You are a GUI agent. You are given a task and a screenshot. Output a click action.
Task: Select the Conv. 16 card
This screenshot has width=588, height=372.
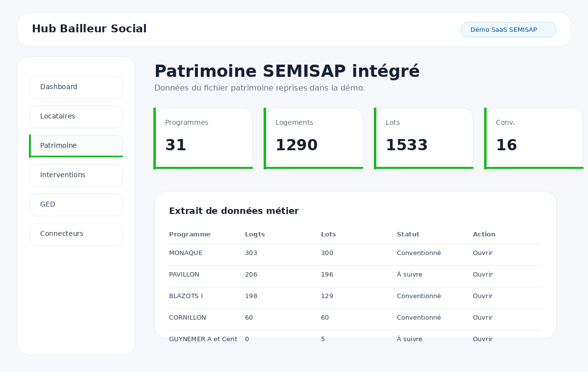click(x=534, y=139)
